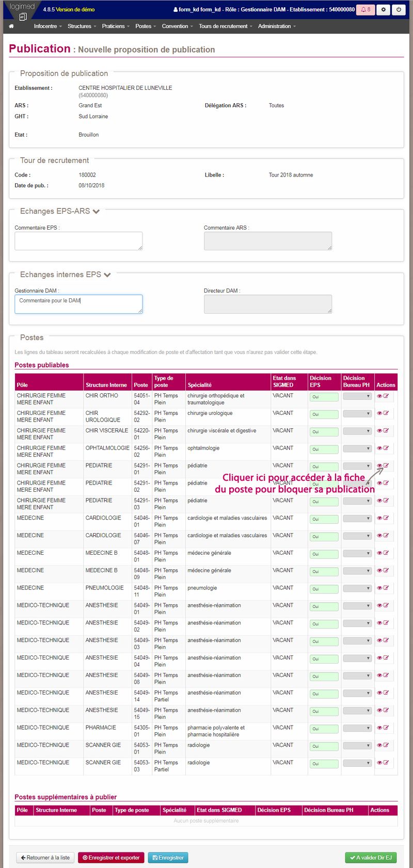The height and width of the screenshot is (868, 413).
Task: Open the Administration menu
Action: coord(277,26)
